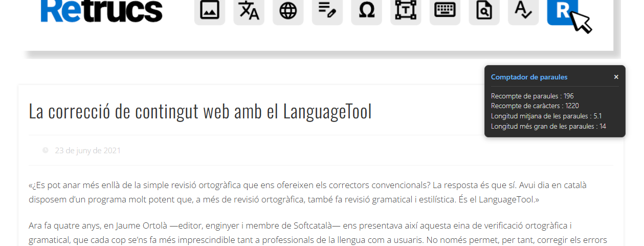Click the clock icon beside the date
Image resolution: width=644 pixels, height=246 pixels.
point(46,151)
